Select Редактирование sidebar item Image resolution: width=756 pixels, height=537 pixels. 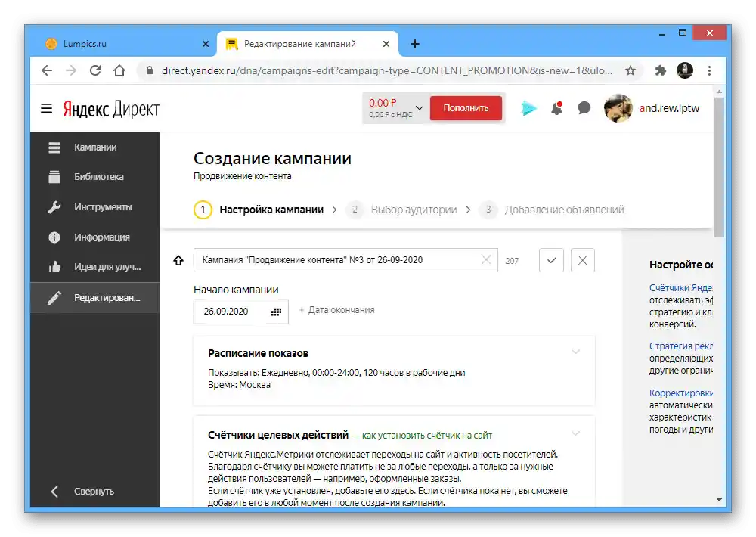pos(95,298)
